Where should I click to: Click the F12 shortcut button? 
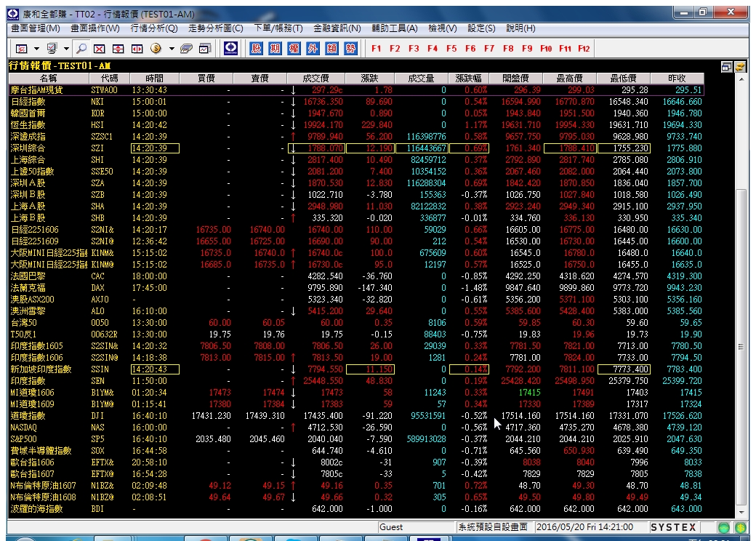tap(584, 48)
